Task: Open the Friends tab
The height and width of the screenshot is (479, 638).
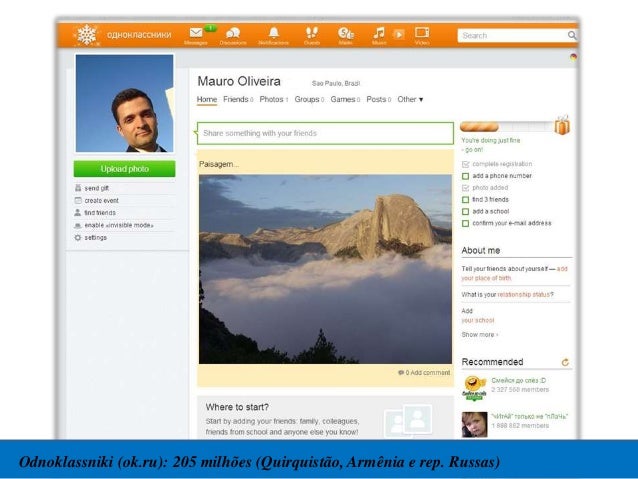Action: [238, 99]
